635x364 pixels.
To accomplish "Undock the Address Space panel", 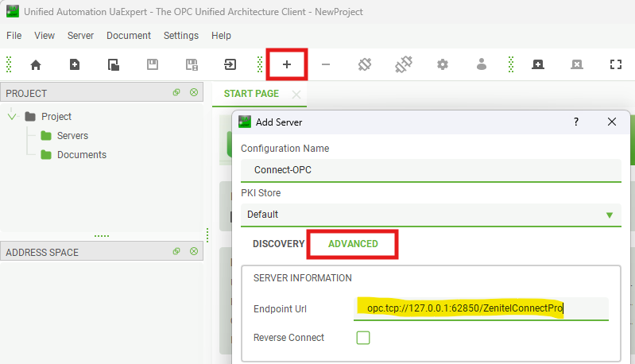I will 176,252.
